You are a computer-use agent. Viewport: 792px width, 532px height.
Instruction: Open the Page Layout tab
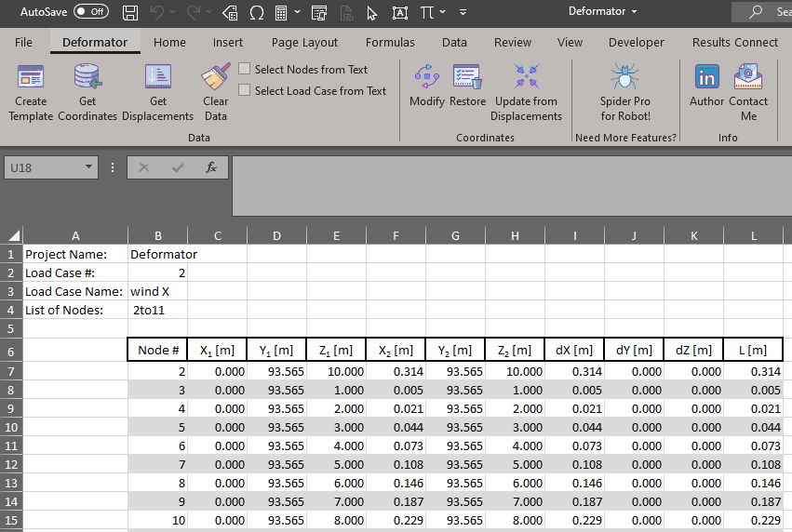coord(304,42)
